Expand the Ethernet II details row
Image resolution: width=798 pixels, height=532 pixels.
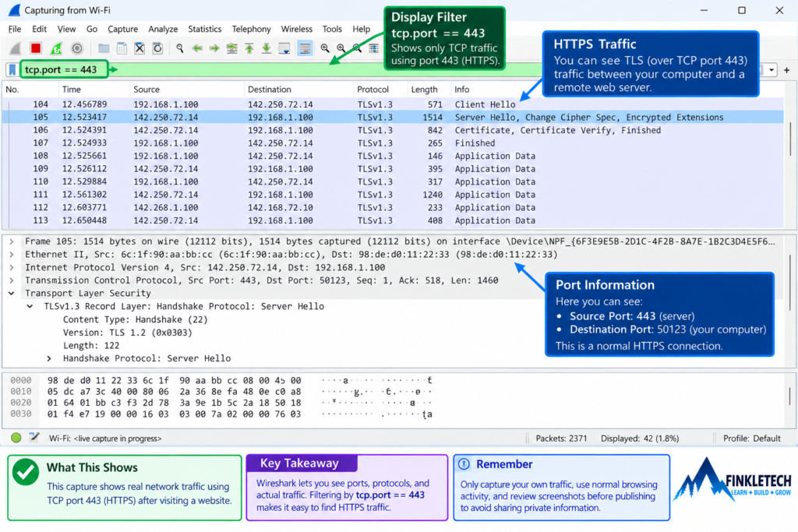tap(11, 254)
